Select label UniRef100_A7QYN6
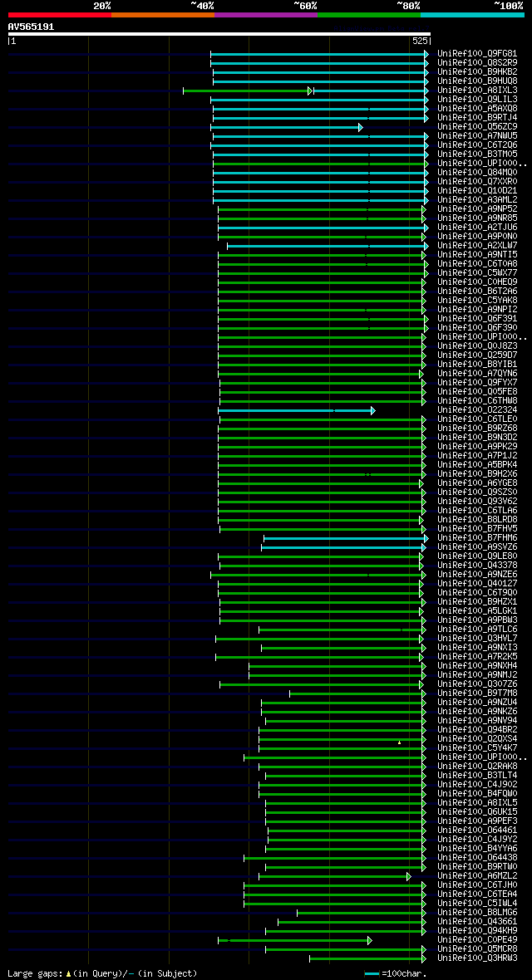532x980 pixels. pyautogui.click(x=477, y=373)
